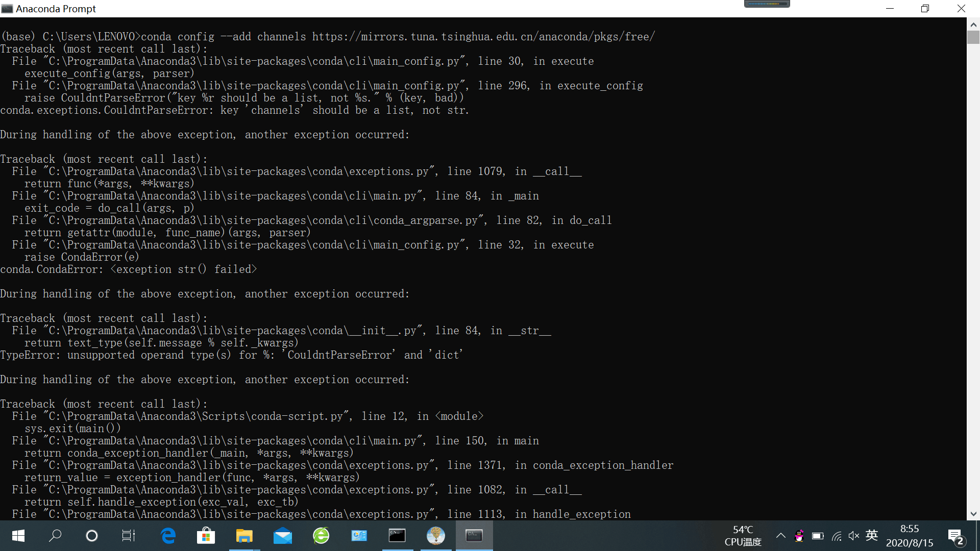Restore down the Anaconda Prompt window

925,9
